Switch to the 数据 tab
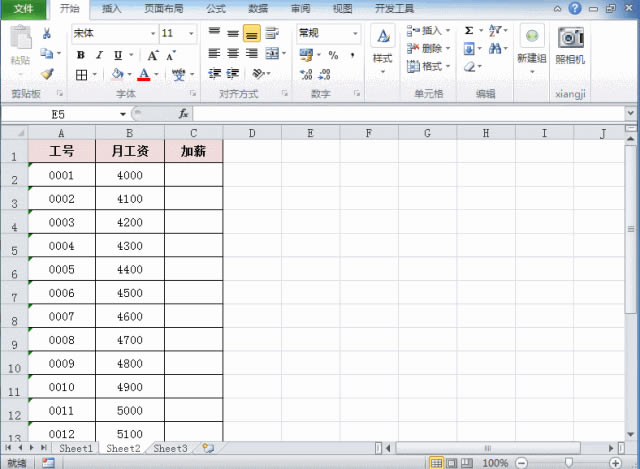Viewport: 640px width, 469px height. [258, 9]
